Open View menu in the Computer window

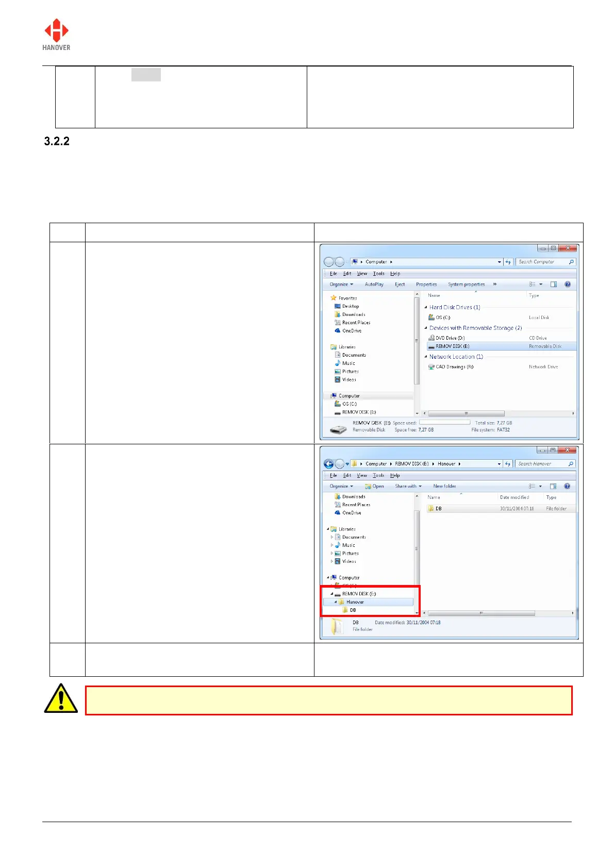(362, 274)
